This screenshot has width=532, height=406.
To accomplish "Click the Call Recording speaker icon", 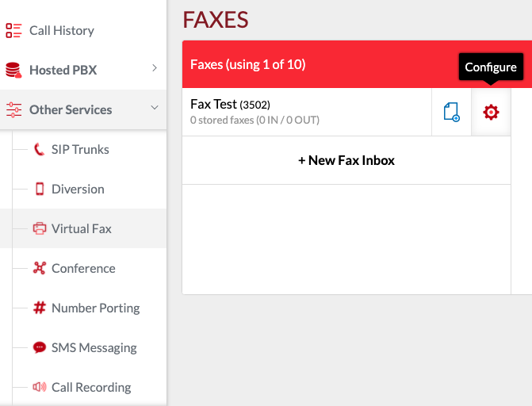I will click(x=40, y=387).
